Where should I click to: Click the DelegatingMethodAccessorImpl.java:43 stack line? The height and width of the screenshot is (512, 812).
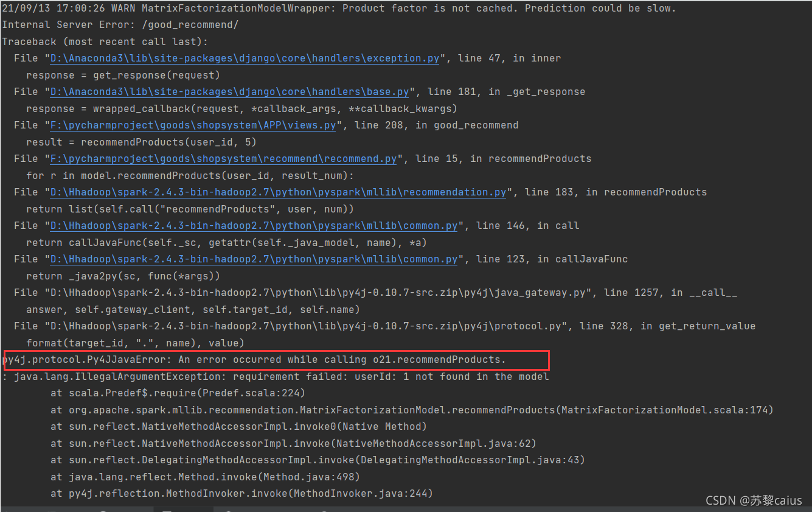tap(318, 460)
